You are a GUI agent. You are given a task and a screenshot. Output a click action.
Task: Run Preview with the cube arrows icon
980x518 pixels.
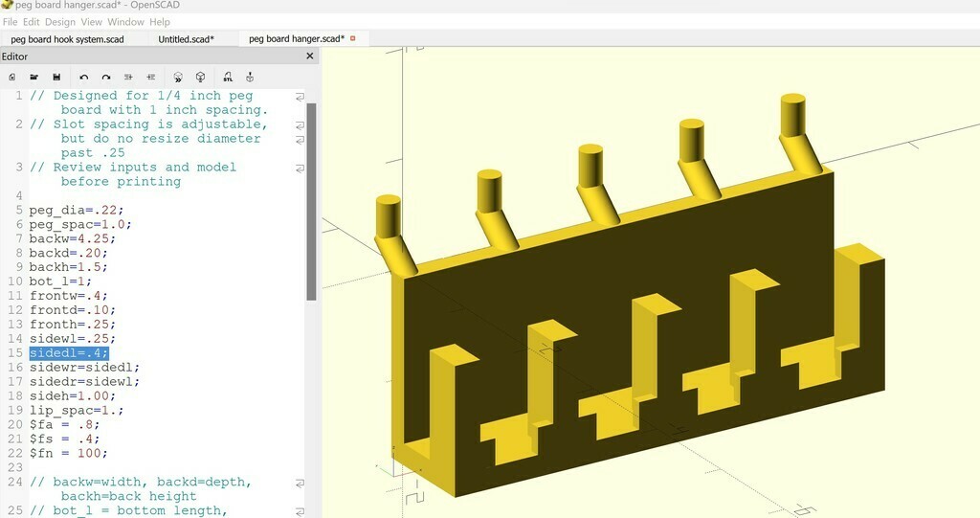click(x=178, y=77)
